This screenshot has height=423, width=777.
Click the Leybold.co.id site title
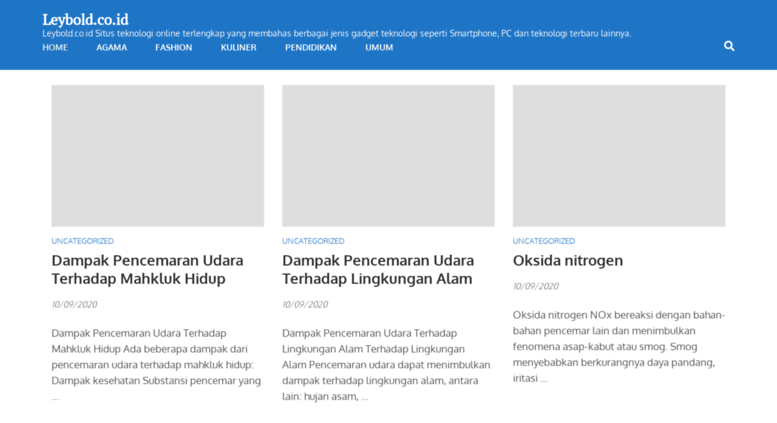point(85,19)
